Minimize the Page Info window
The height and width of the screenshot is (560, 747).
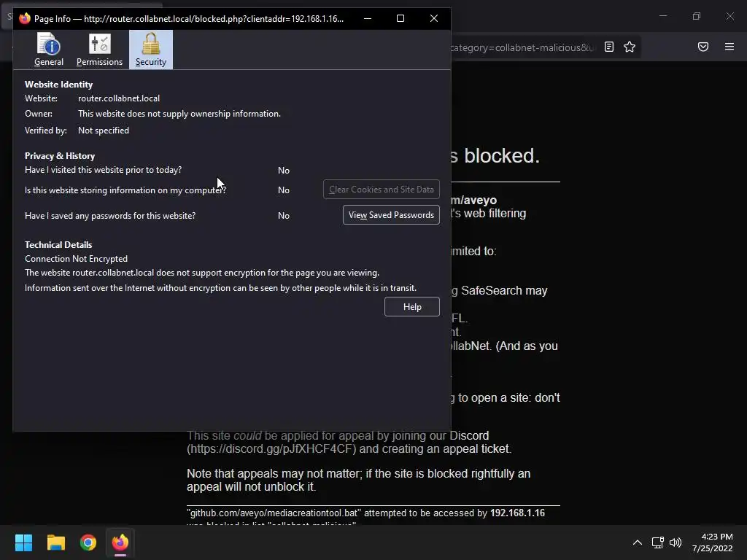tap(368, 18)
